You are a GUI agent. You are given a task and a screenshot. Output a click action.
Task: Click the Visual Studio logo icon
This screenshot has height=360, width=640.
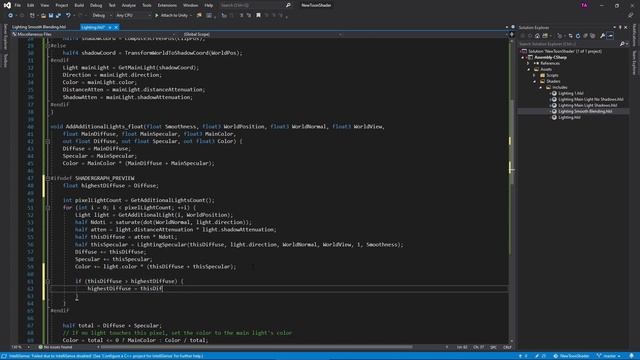(7, 5)
